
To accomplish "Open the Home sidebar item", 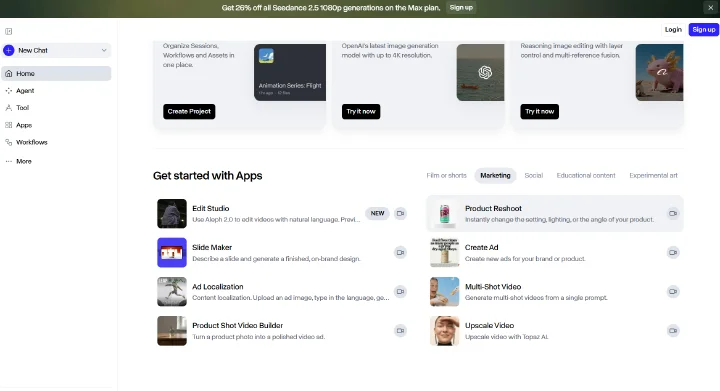I will 56,73.
